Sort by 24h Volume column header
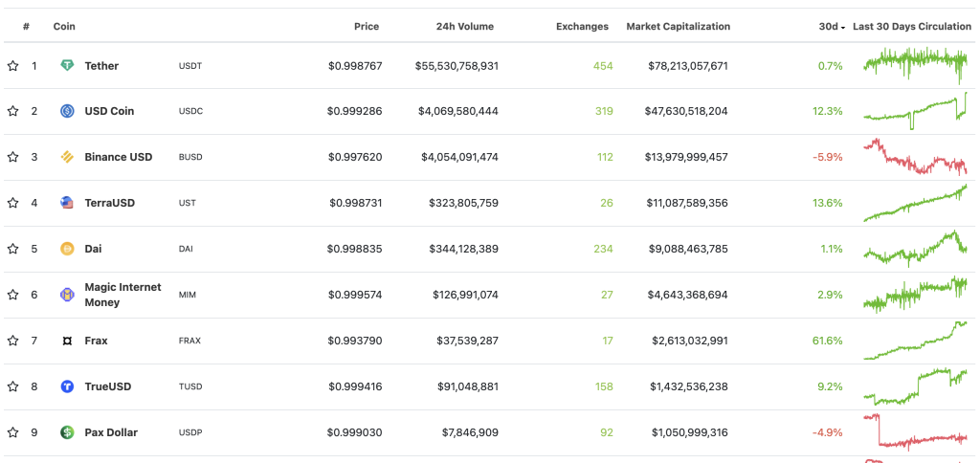Viewport: 980px width, 463px height. 465,27
